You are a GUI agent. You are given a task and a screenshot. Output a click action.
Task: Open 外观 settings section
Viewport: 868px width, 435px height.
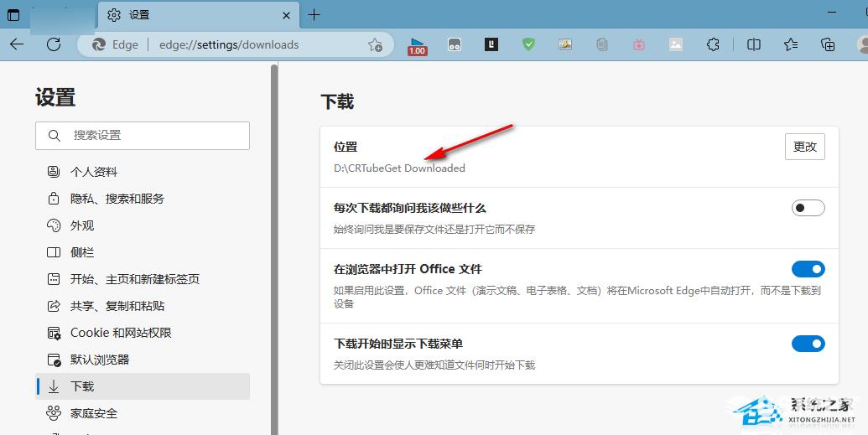click(143, 225)
